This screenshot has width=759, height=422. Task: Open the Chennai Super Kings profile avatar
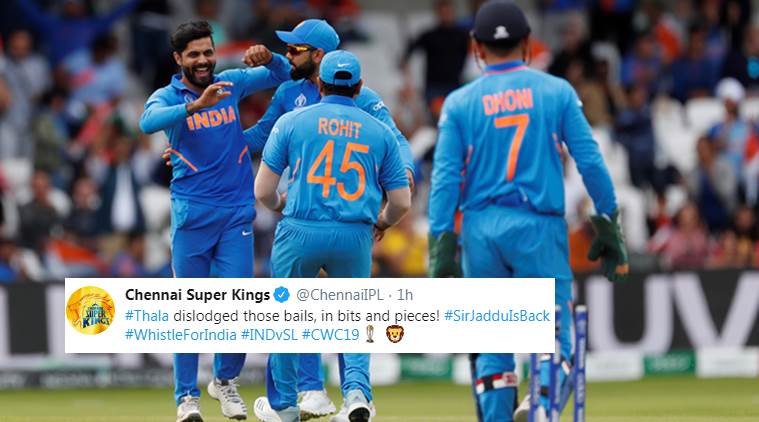click(91, 310)
